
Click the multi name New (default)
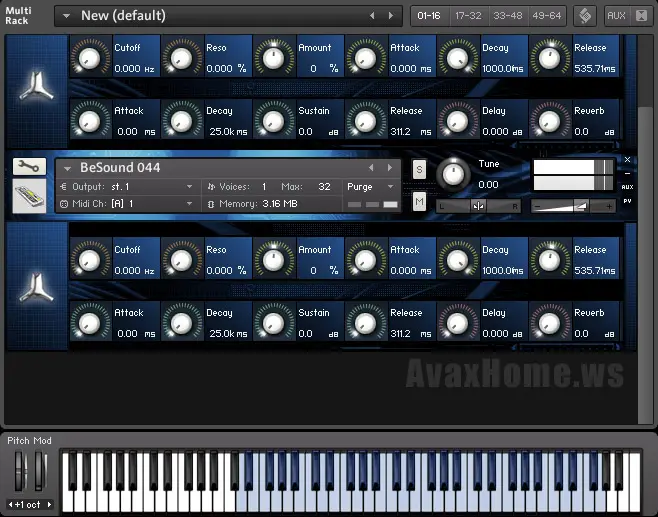(x=123, y=16)
